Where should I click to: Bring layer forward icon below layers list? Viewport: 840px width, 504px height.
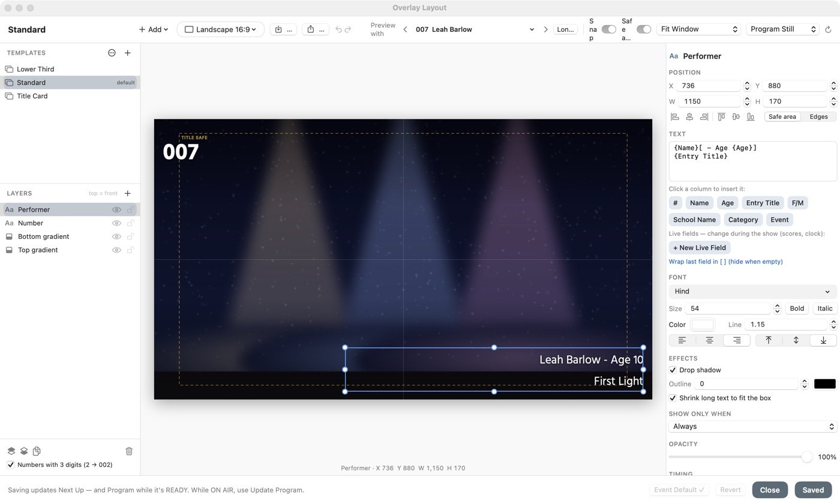click(11, 451)
